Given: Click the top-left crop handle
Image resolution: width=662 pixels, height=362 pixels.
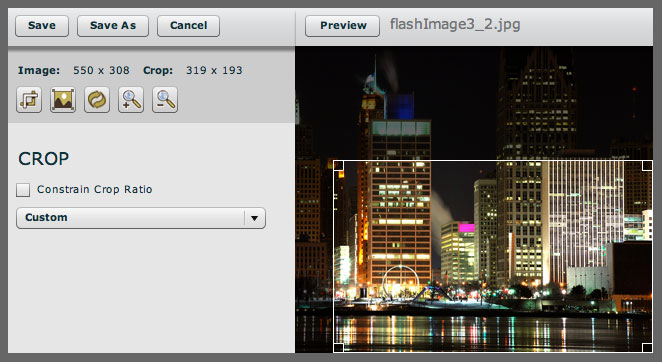Looking at the screenshot, I should coord(339,166).
